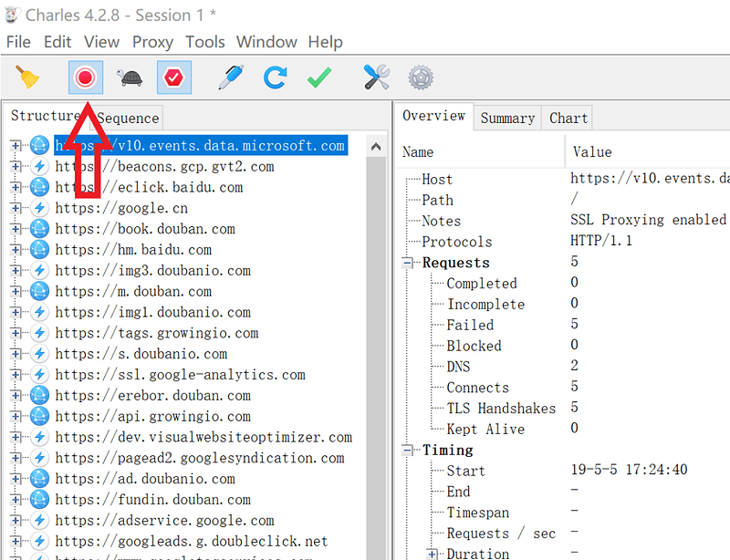Open settings with the gear icon

click(421, 78)
